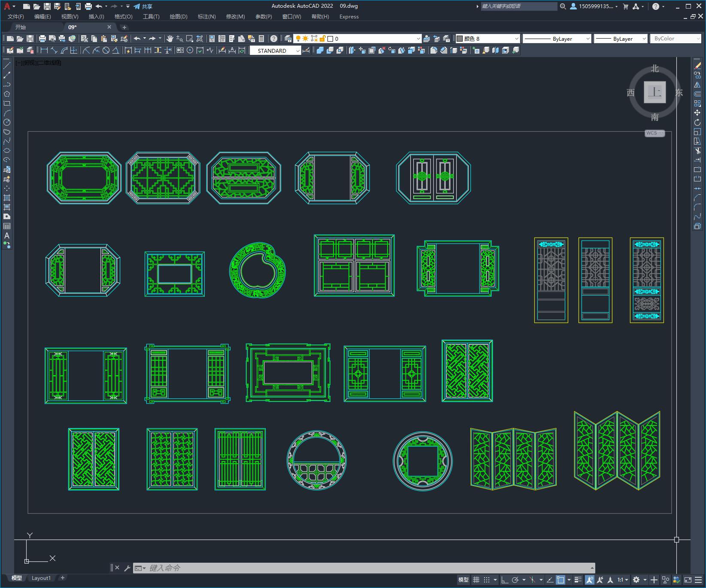The height and width of the screenshot is (588, 706).
Task: Toggle snap mode dots
Action: (x=487, y=580)
